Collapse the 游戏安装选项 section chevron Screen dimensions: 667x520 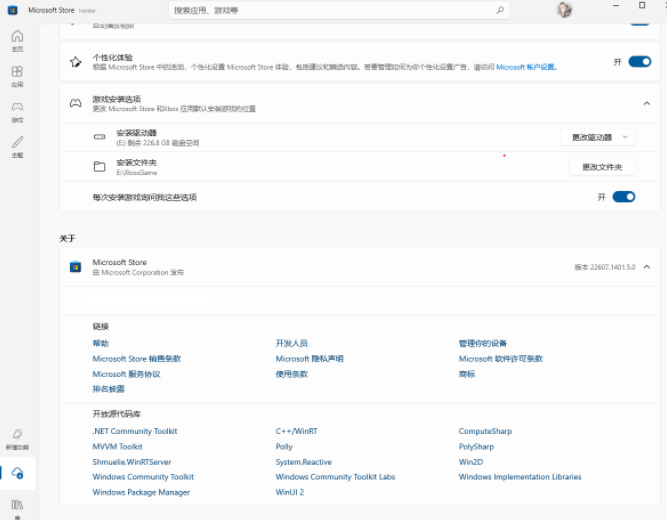pyautogui.click(x=647, y=103)
